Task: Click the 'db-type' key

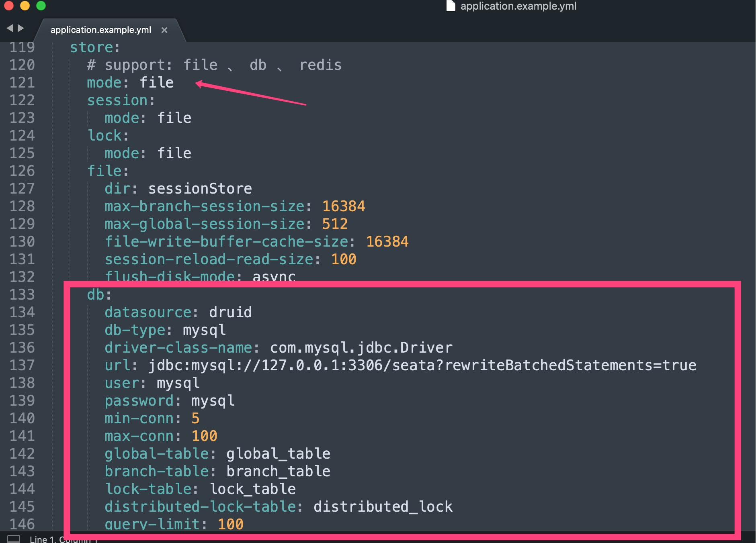Action: point(135,330)
